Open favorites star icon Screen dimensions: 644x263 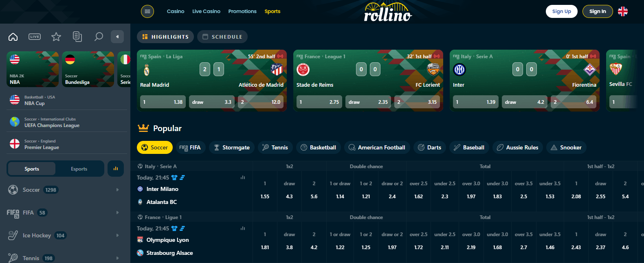(56, 37)
